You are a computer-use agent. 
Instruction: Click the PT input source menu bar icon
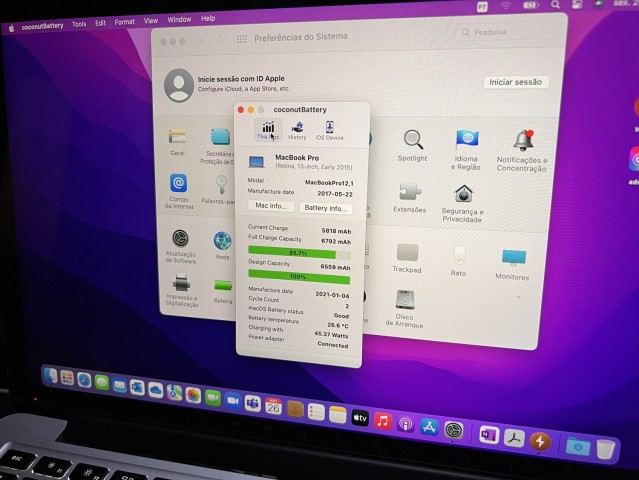point(482,7)
